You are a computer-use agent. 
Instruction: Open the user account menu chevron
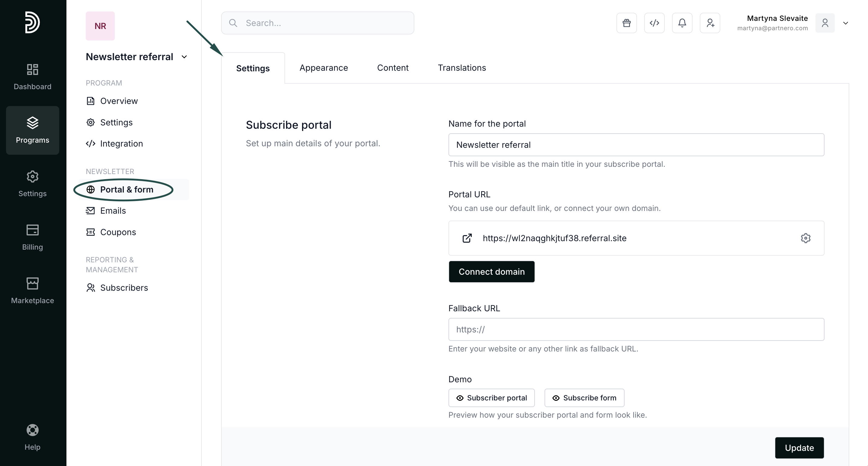point(845,23)
